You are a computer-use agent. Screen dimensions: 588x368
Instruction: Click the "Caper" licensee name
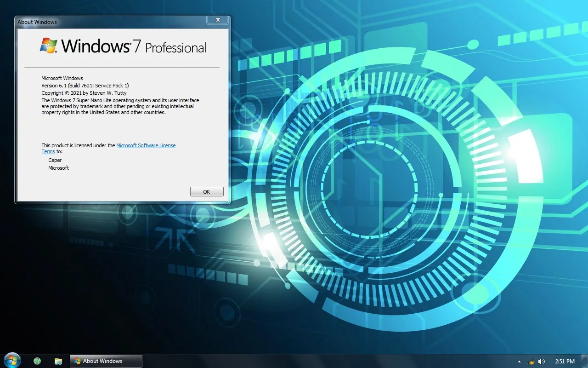(x=55, y=160)
